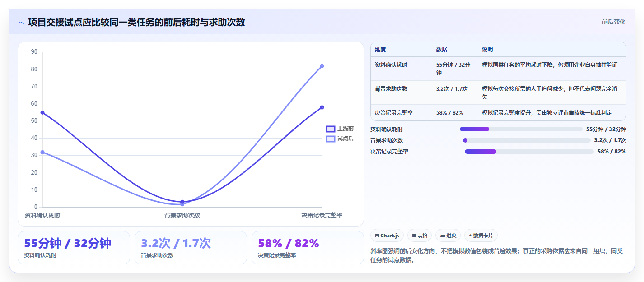Click the 资料确认耗时 progress bar

[521, 129]
